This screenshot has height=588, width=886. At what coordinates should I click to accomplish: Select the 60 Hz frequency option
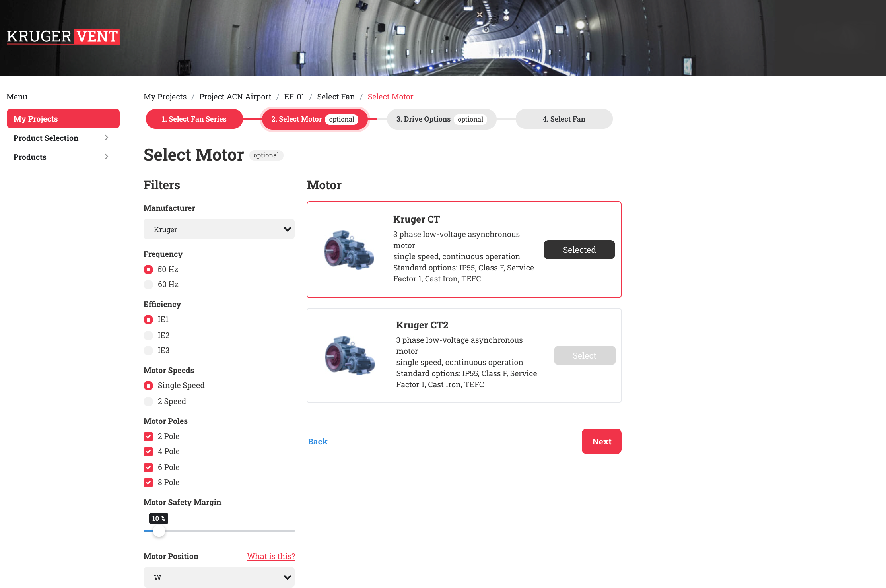pyautogui.click(x=148, y=284)
